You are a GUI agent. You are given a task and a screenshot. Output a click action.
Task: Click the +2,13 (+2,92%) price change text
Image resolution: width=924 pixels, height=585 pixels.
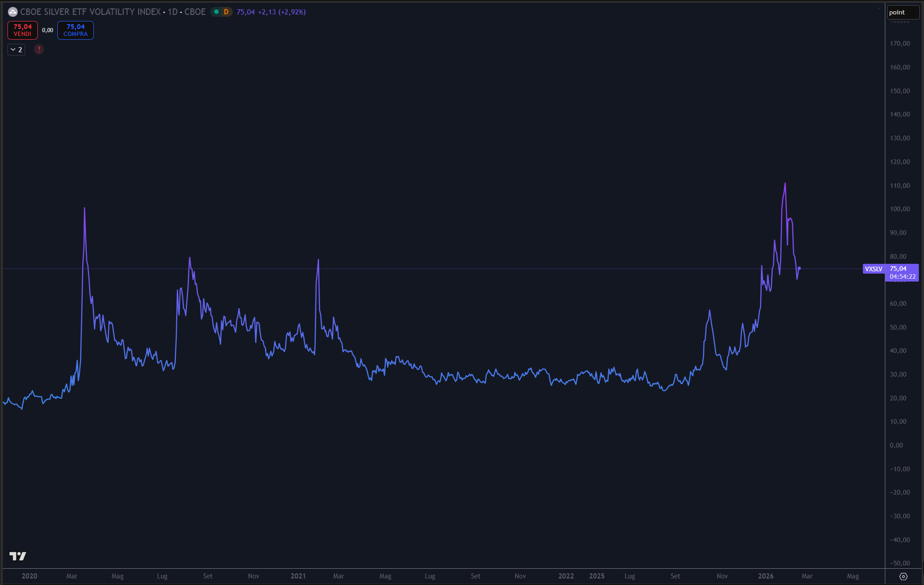(x=282, y=12)
